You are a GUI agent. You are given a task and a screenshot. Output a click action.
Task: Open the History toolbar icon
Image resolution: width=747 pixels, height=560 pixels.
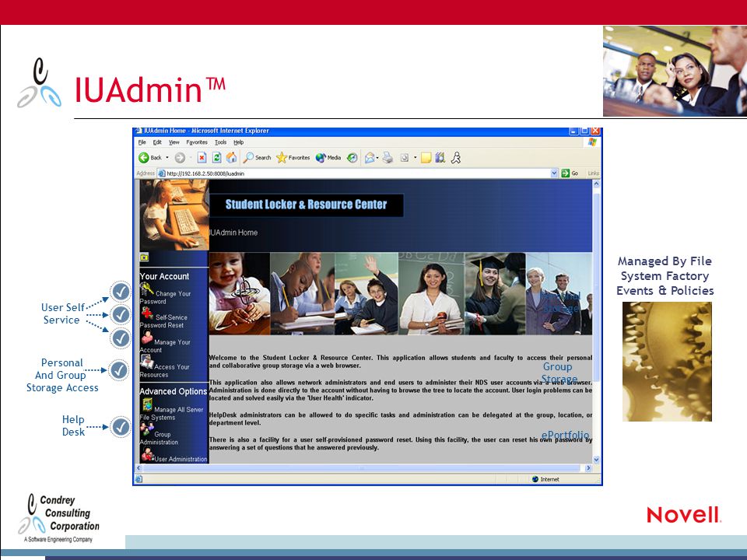[x=352, y=158]
